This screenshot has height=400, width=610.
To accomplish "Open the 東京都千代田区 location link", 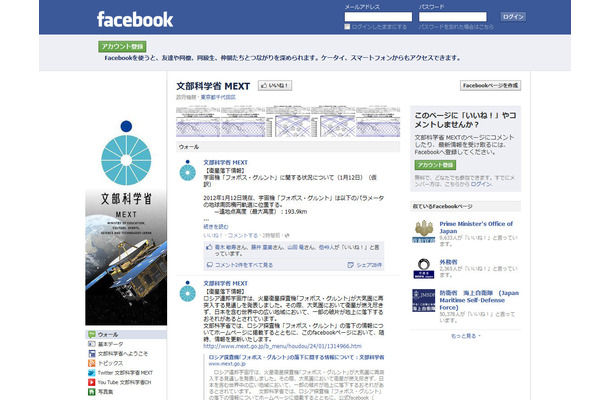I will (218, 97).
